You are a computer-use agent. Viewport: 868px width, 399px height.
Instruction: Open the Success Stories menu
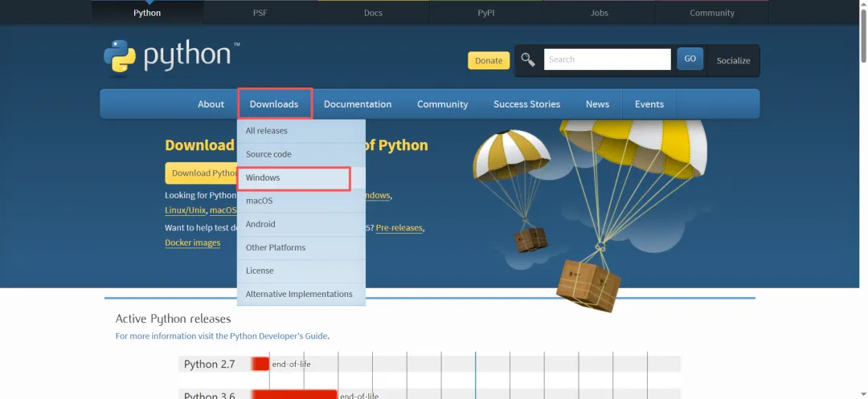(x=527, y=104)
